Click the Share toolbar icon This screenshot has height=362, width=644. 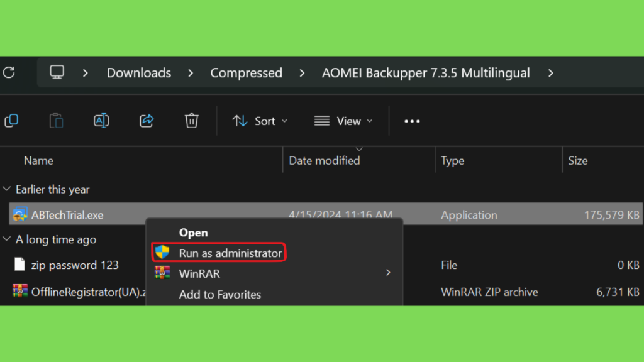pyautogui.click(x=147, y=121)
